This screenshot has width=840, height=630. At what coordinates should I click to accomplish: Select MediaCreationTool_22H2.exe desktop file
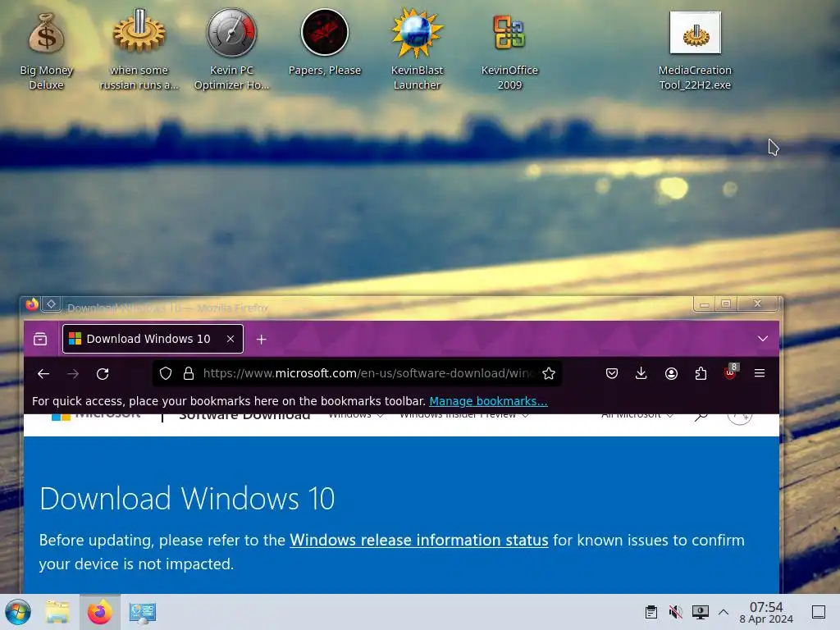click(695, 51)
